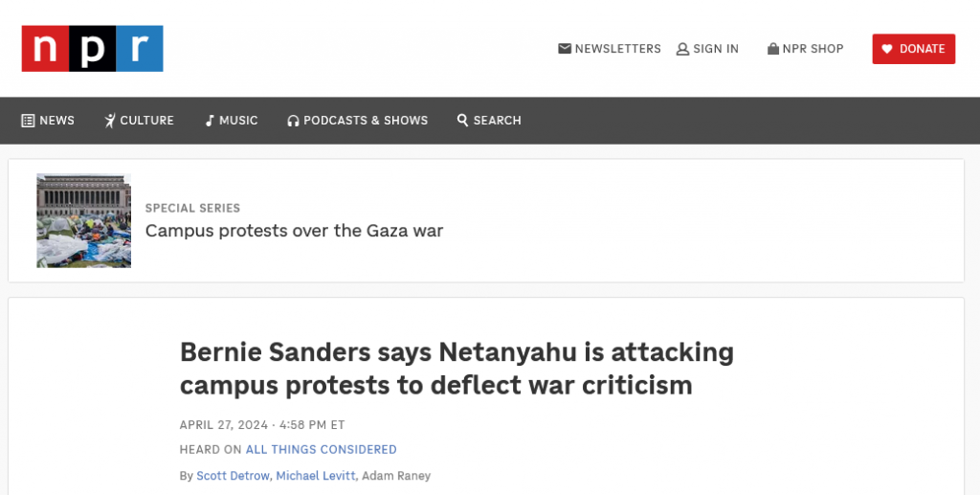Open the campus protests series thumbnail
The height and width of the screenshot is (495, 980).
click(83, 220)
